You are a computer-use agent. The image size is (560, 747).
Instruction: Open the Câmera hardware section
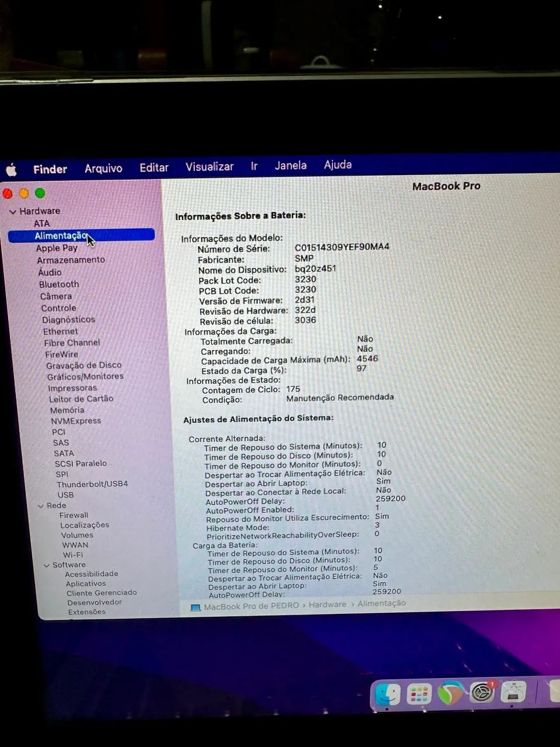(55, 296)
